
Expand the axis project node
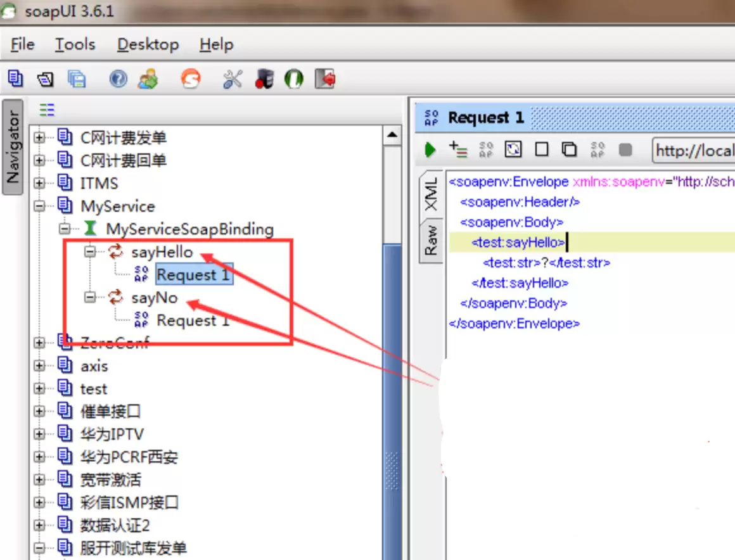point(39,366)
